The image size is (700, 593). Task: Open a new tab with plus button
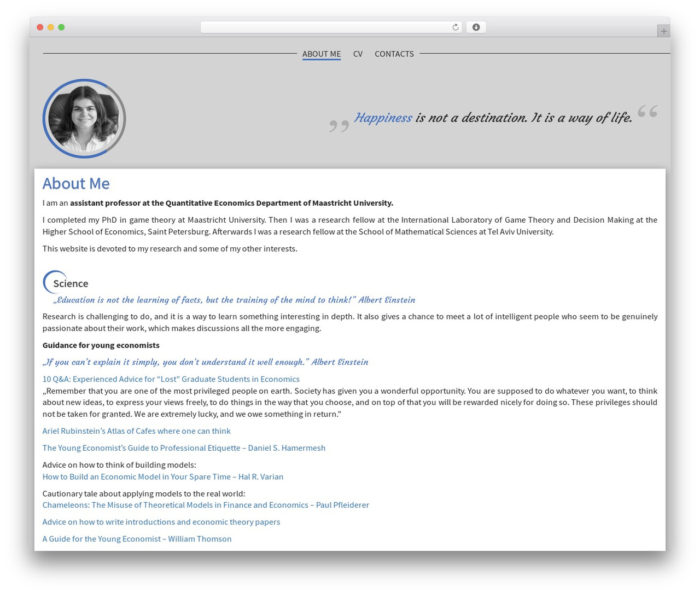[x=663, y=31]
